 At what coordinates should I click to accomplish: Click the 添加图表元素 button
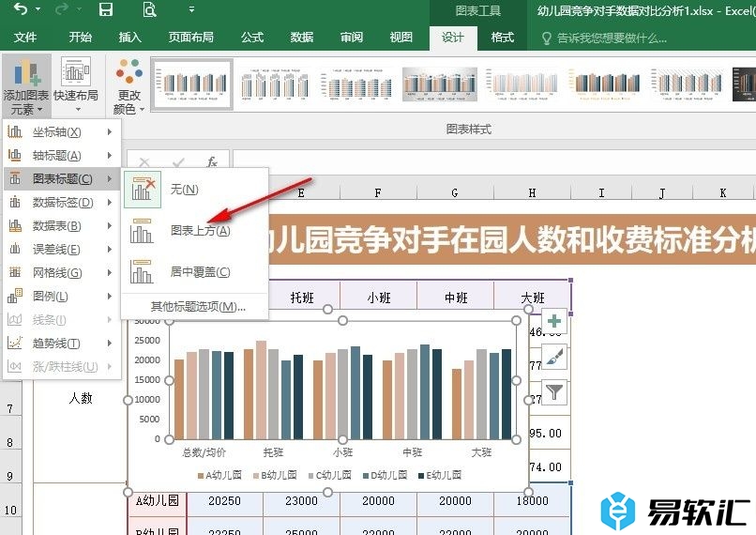[26, 84]
